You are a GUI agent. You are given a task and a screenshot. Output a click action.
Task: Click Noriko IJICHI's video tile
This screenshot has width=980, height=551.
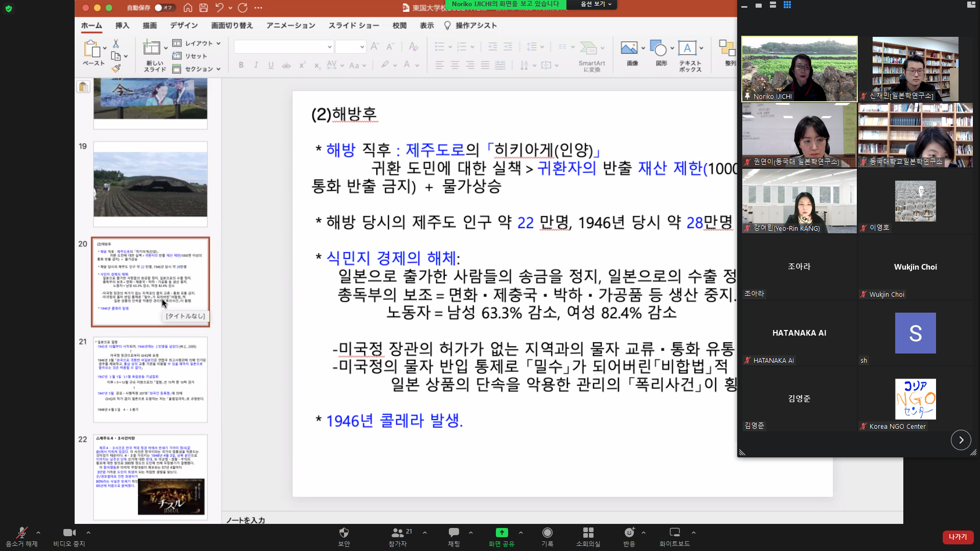click(800, 69)
